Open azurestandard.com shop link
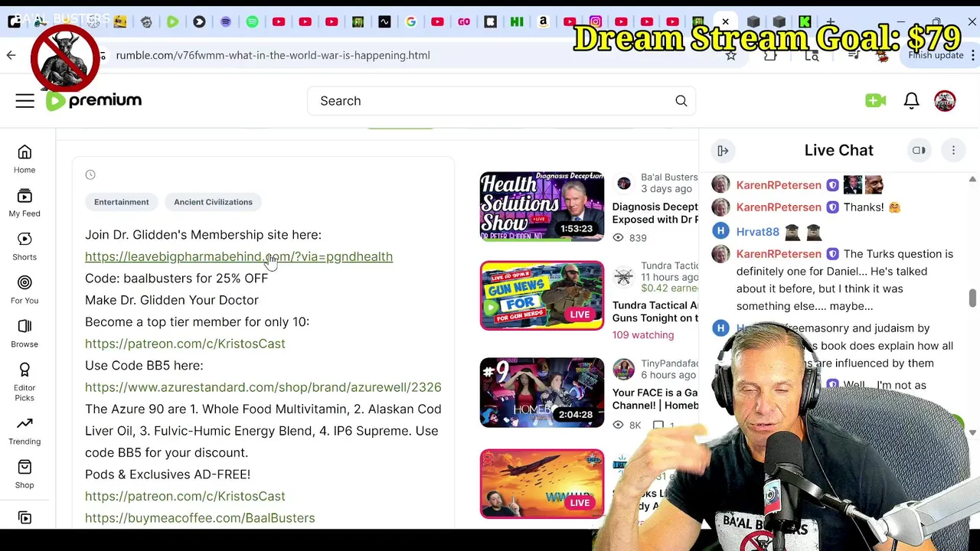This screenshot has width=980, height=551. [263, 387]
